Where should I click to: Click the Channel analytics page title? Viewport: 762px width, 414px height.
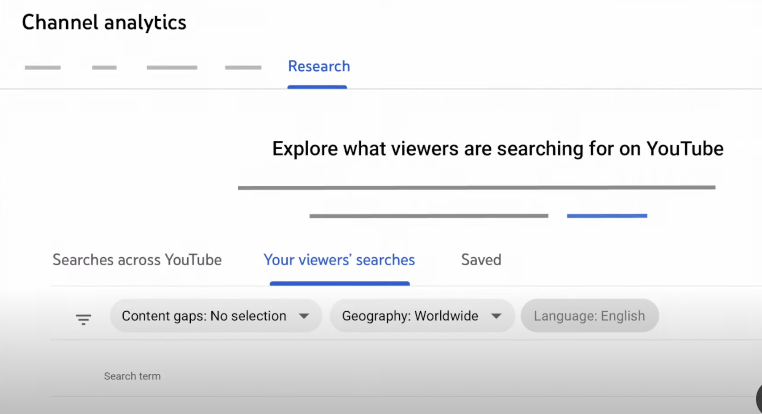(x=104, y=22)
